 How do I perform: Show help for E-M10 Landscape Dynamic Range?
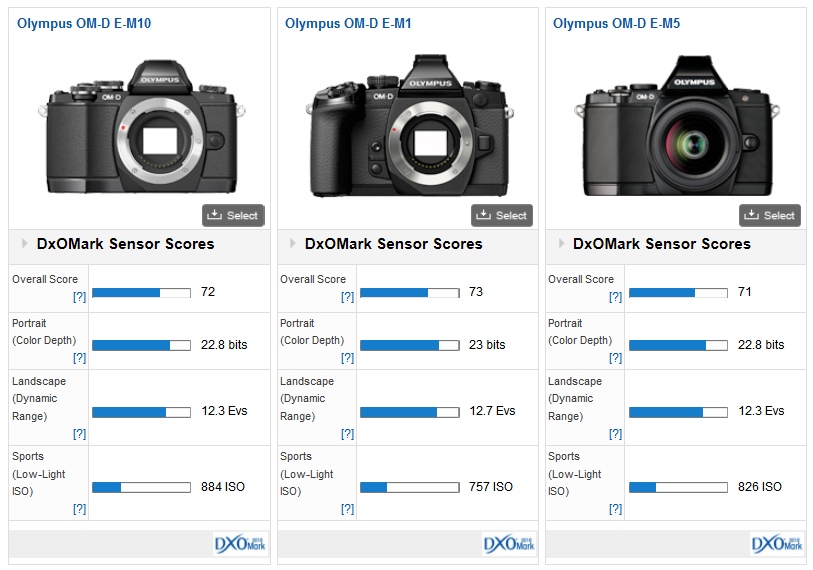pyautogui.click(x=79, y=433)
